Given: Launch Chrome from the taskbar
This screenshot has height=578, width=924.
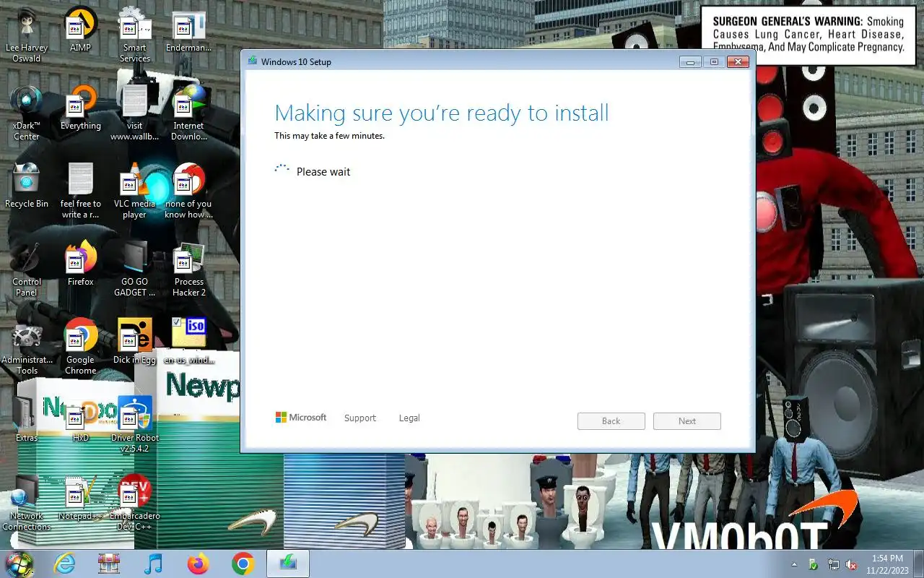Looking at the screenshot, I should pyautogui.click(x=243, y=564).
